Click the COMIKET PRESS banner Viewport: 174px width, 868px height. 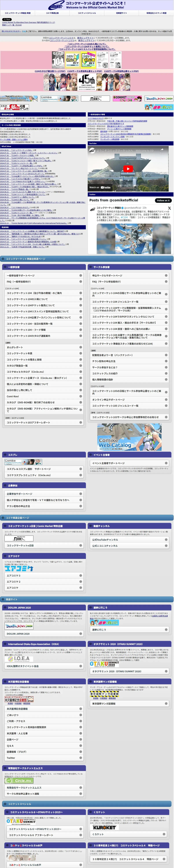[127, 98]
